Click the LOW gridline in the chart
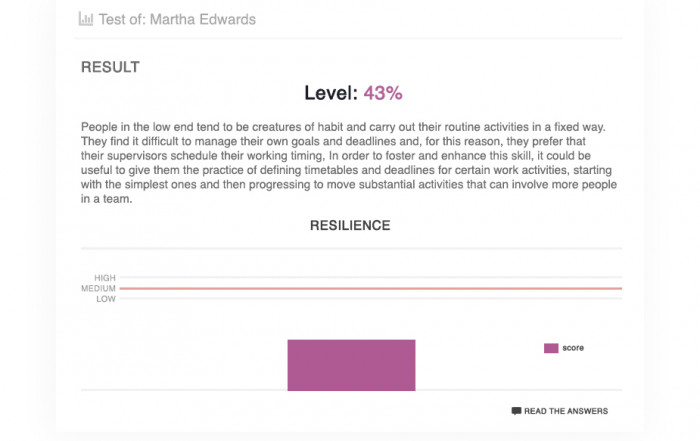The height and width of the screenshot is (441, 700). coord(371,299)
